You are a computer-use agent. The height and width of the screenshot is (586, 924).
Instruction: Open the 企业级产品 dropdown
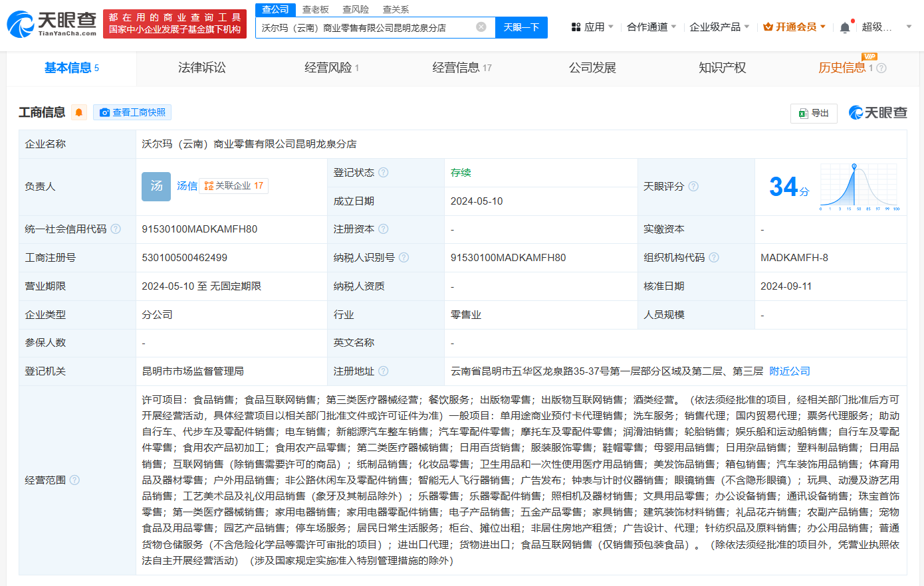719,27
